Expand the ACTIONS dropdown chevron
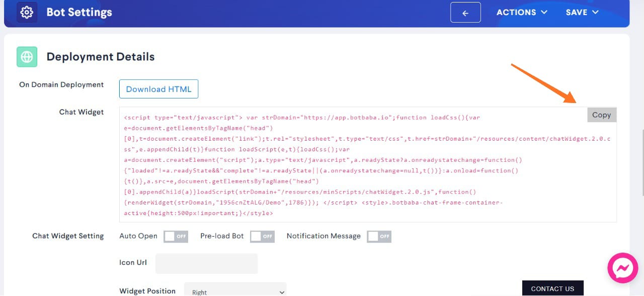Image resolution: width=644 pixels, height=296 pixels. pyautogui.click(x=545, y=13)
